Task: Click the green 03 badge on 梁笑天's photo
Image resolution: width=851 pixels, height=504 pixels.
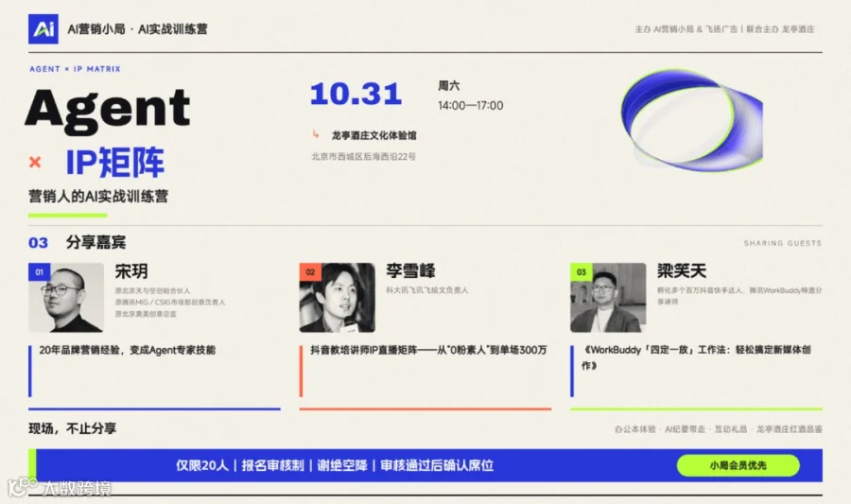Action: [582, 271]
